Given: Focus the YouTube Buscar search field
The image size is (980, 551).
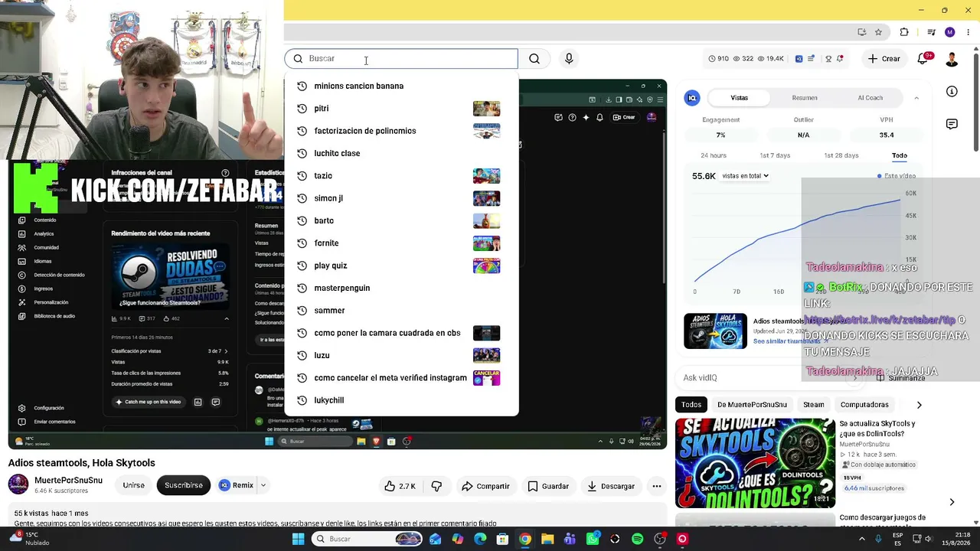Looking at the screenshot, I should pos(401,59).
